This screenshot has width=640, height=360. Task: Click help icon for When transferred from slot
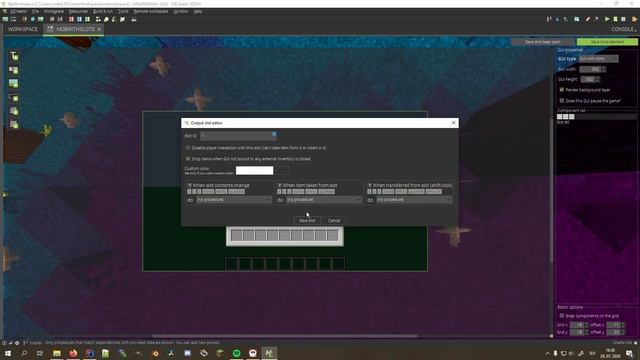369,185
